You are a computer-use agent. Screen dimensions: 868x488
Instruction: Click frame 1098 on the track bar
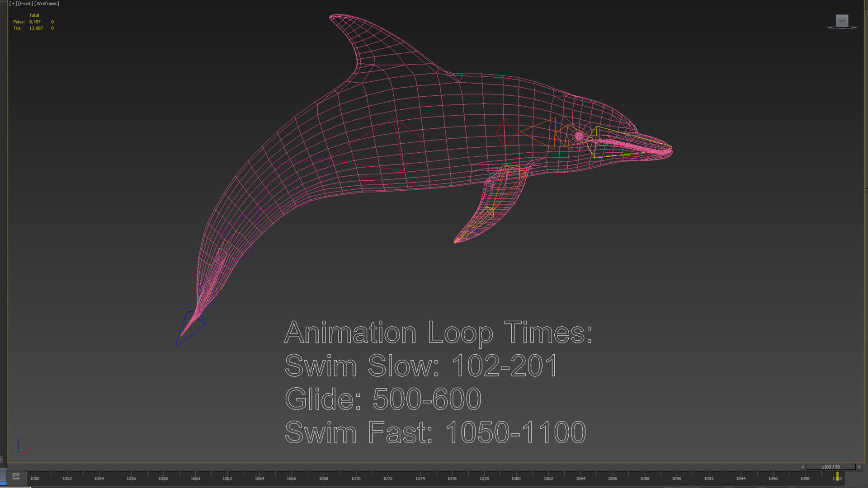pos(805,479)
